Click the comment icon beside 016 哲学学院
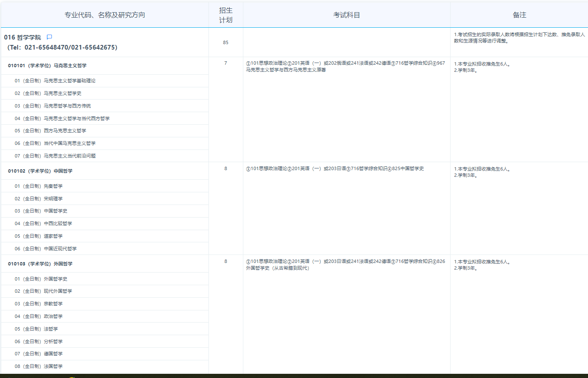 49,37
